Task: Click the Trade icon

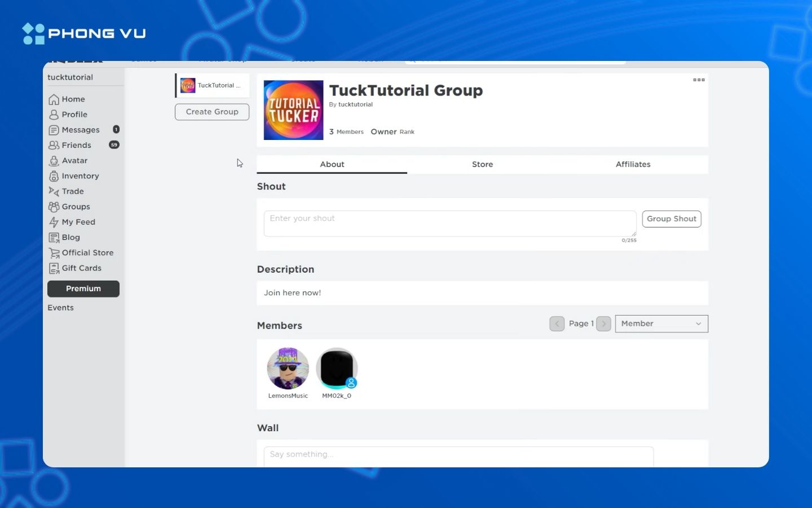Action: coord(54,191)
